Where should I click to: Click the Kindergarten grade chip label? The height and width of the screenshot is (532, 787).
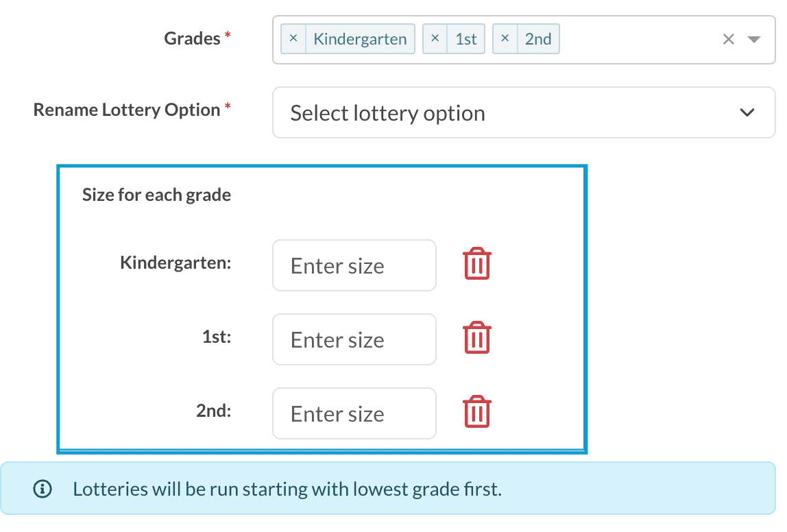(360, 39)
